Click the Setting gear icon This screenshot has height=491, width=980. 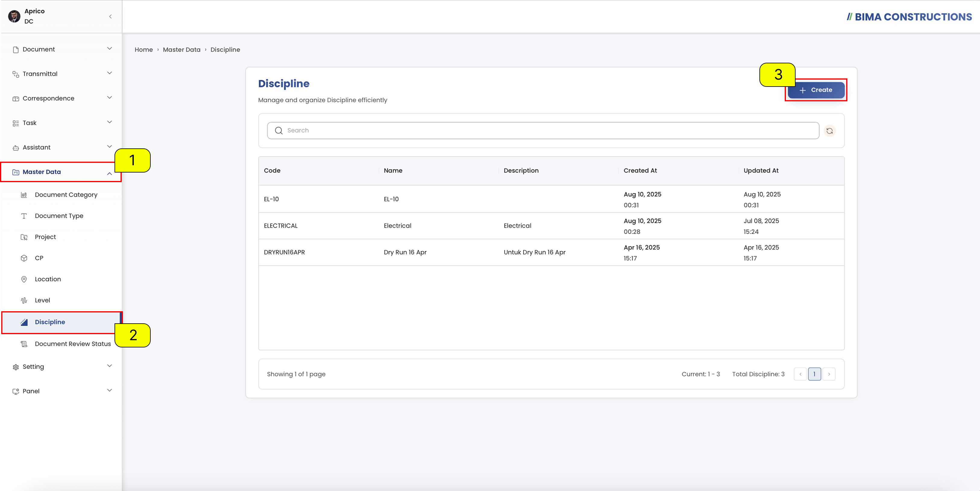(x=16, y=367)
